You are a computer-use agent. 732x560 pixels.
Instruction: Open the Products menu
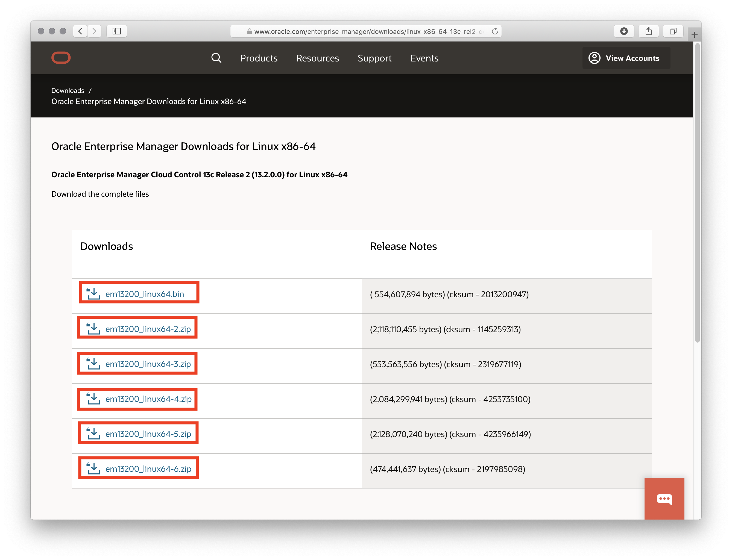(x=259, y=58)
